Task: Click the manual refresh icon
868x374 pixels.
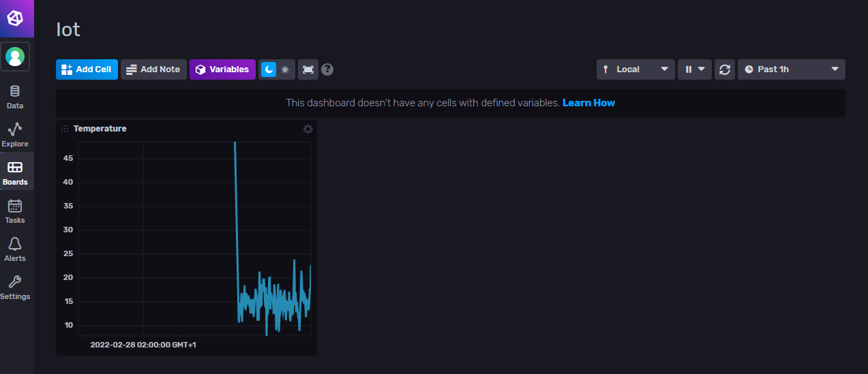Action: click(x=725, y=69)
